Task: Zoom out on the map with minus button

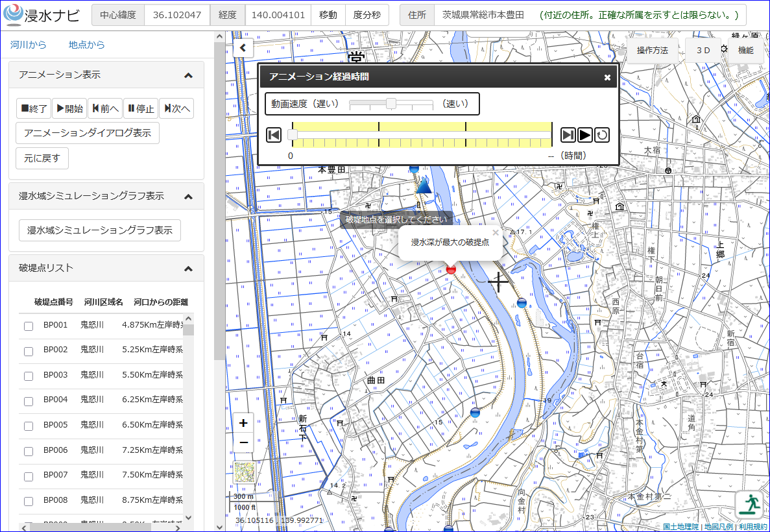Action: coord(243,442)
